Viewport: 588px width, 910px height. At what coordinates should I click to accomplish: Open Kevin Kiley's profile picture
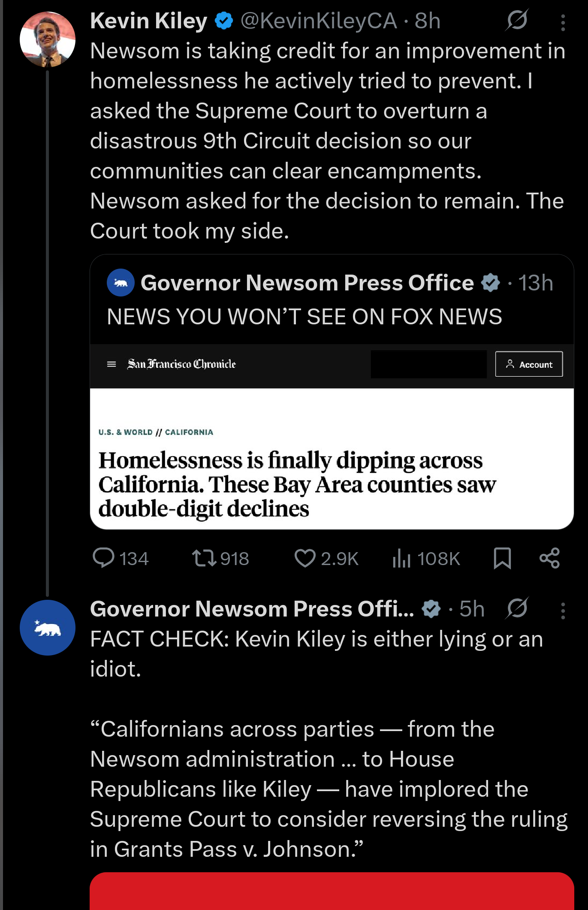click(48, 39)
